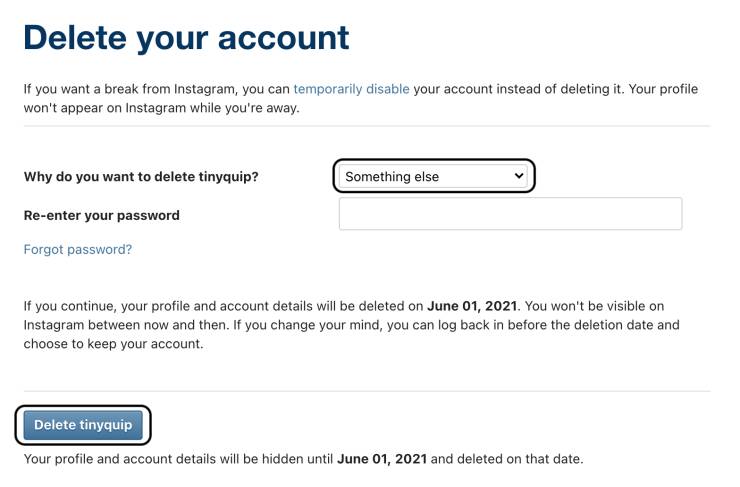Click the bold date below Delete button

click(382, 459)
